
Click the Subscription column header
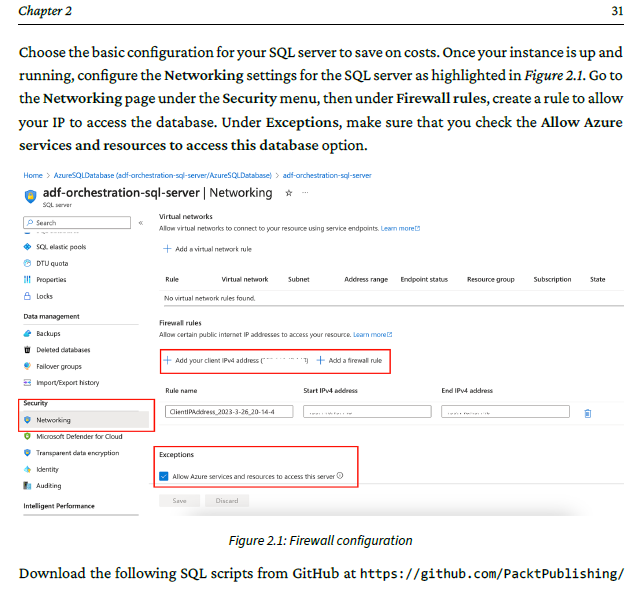[552, 279]
